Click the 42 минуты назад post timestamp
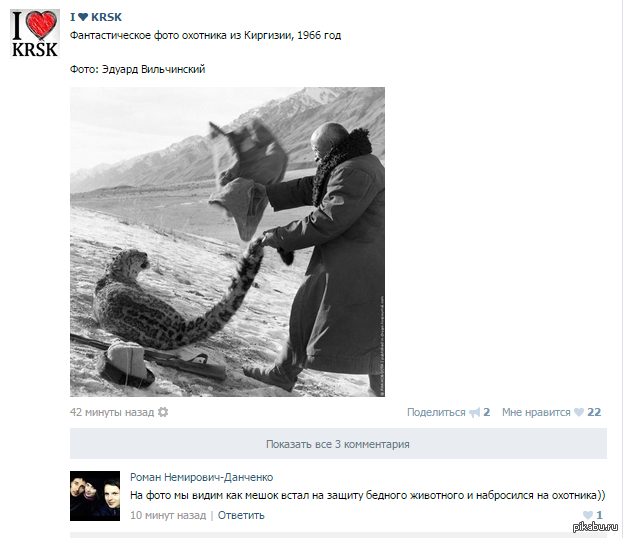This screenshot has width=623, height=538. (x=112, y=412)
